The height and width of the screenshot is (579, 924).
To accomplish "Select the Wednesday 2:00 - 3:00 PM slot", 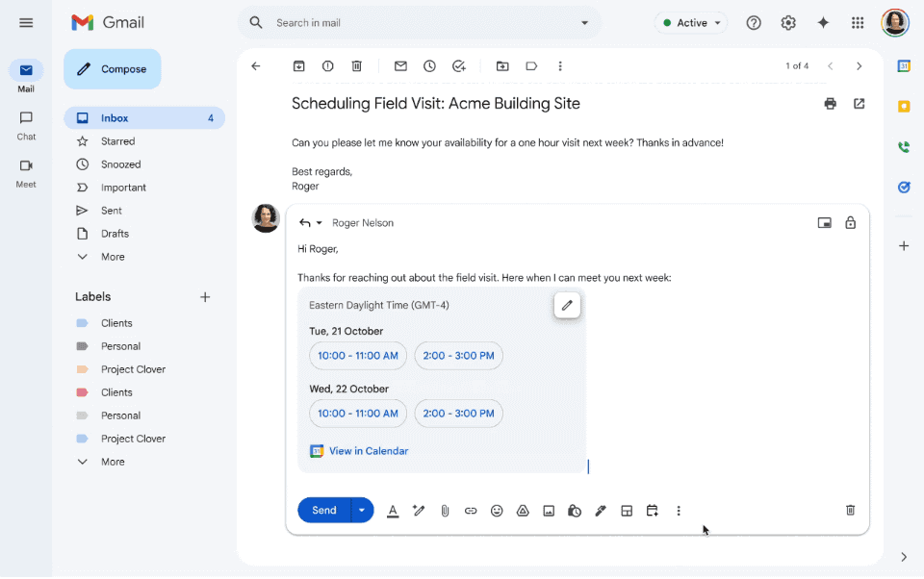I will point(458,414).
